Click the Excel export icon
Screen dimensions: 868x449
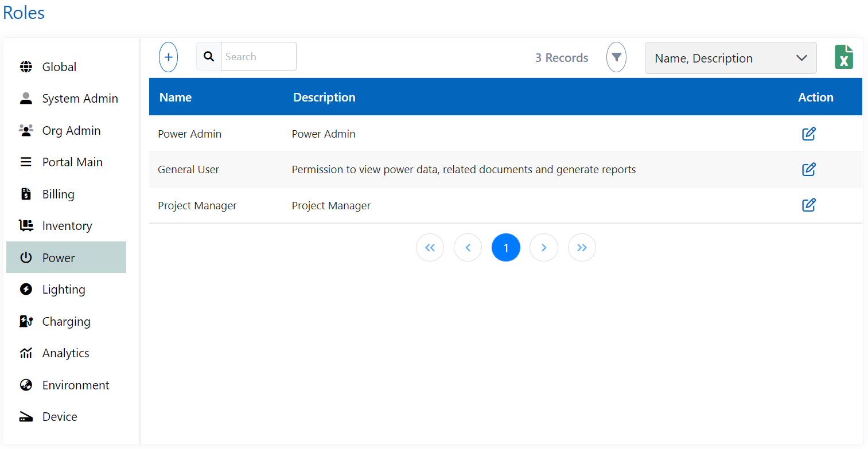click(844, 57)
